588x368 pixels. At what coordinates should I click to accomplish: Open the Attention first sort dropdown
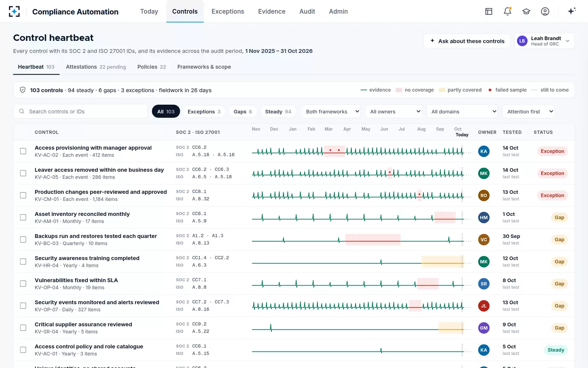529,111
